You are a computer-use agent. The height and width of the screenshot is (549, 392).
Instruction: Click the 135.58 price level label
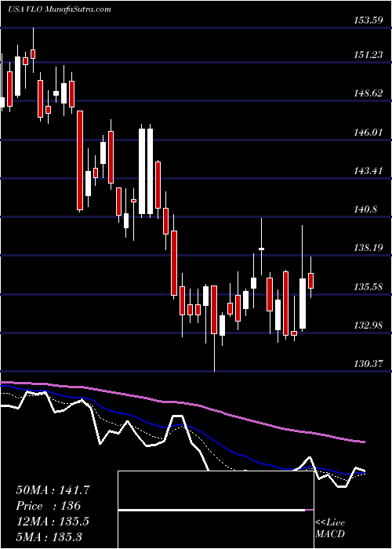click(x=368, y=288)
